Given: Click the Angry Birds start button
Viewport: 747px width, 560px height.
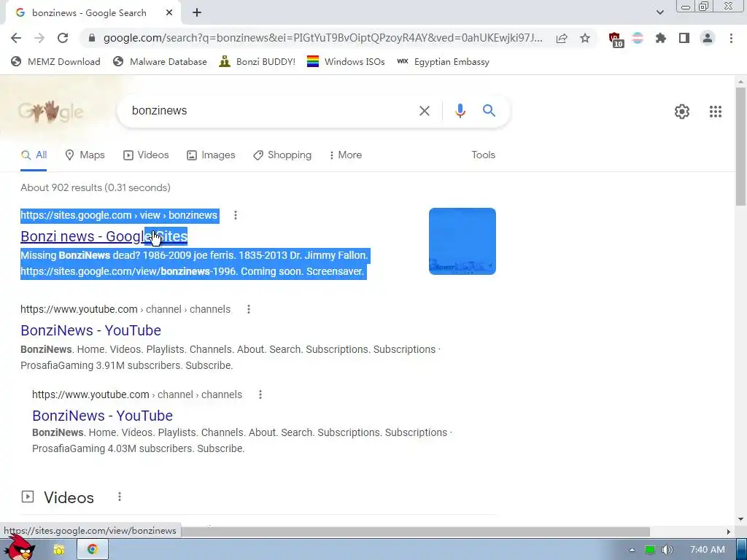Looking at the screenshot, I should (x=19, y=547).
